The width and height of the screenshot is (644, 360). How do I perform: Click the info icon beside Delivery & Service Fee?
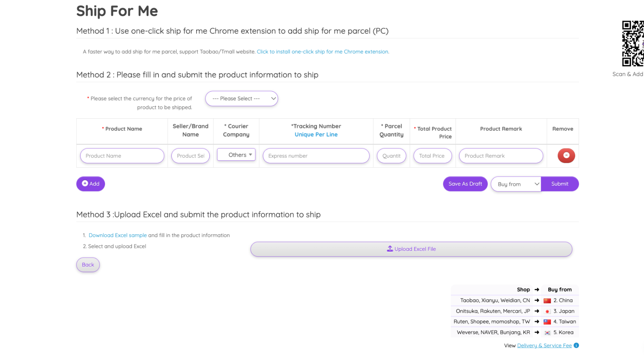tap(576, 345)
